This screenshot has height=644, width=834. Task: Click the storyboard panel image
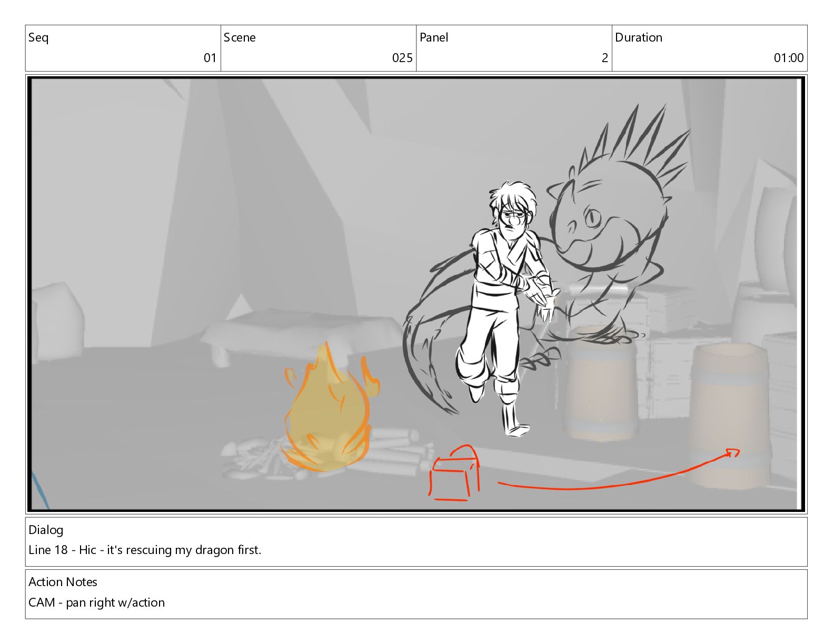pos(416,294)
